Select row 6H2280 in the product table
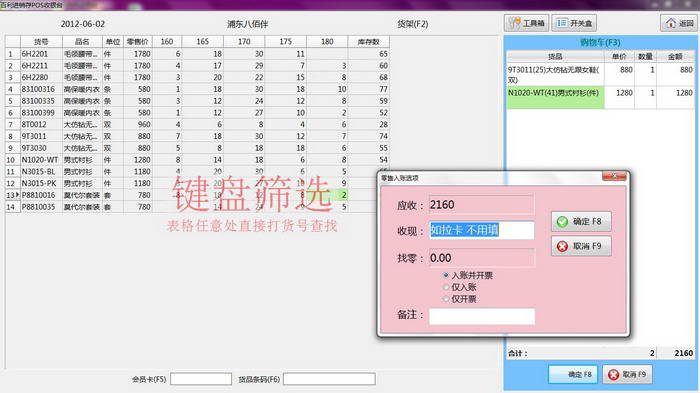The image size is (700, 393). pyautogui.click(x=197, y=77)
